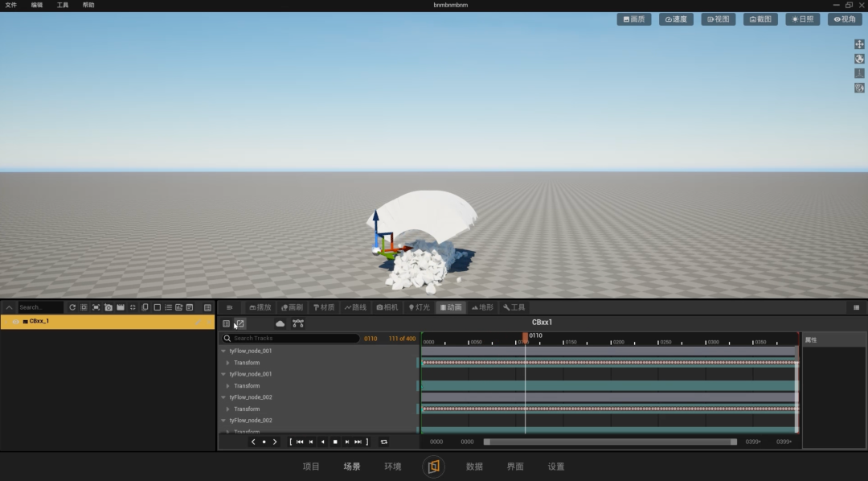Switch to the 材质 tab
This screenshot has height=481, width=868.
324,307
